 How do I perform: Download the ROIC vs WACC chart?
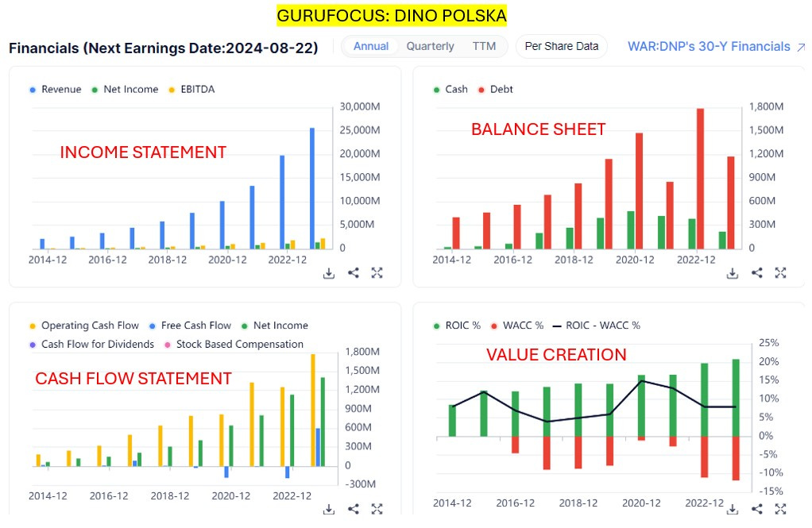733,510
